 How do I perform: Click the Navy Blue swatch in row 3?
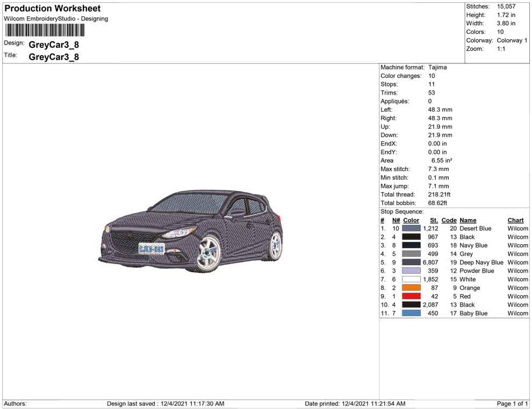[x=412, y=245]
